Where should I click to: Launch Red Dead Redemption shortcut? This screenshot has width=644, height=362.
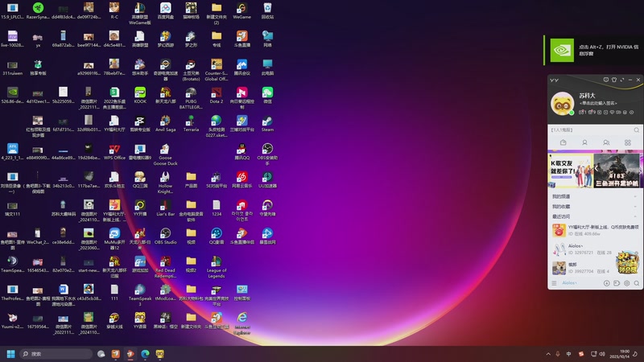tap(166, 267)
